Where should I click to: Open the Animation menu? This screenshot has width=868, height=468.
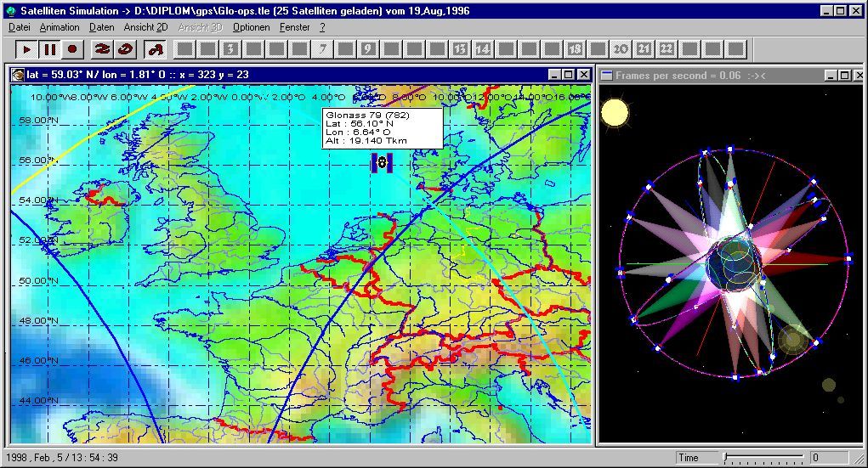pyautogui.click(x=60, y=27)
